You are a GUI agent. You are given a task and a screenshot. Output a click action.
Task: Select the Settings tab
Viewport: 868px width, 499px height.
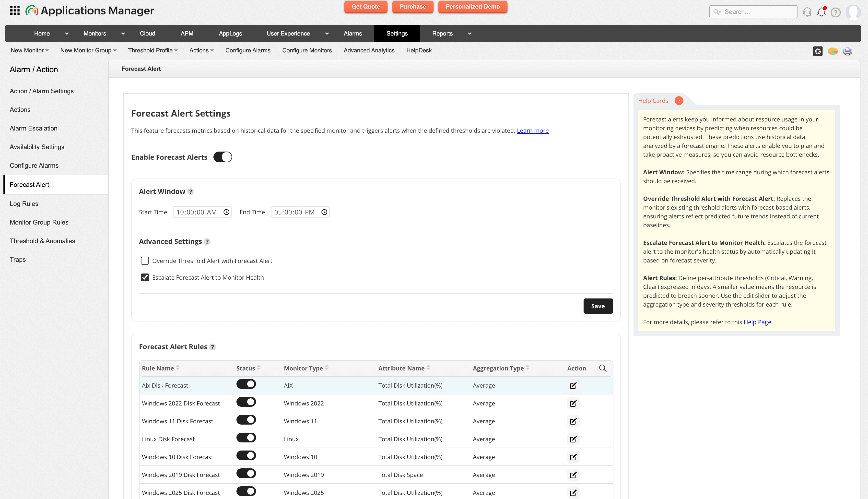pos(397,34)
